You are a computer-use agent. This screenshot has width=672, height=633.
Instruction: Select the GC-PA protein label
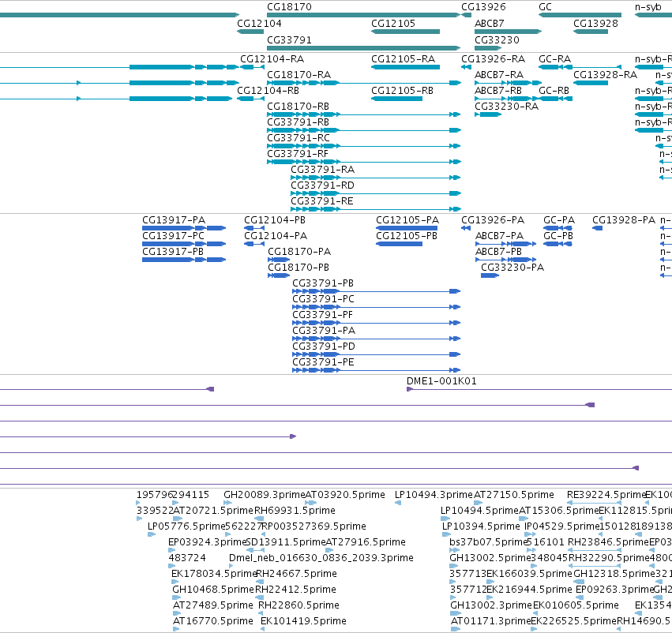tap(559, 220)
